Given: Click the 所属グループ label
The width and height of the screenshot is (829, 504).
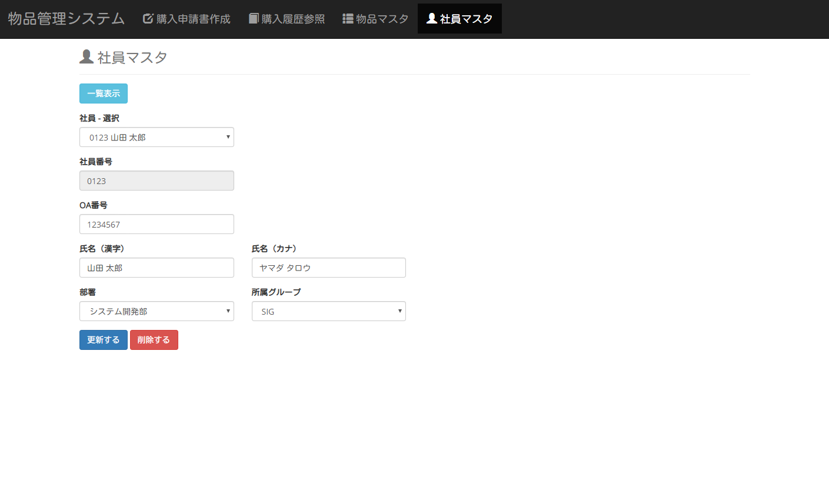Looking at the screenshot, I should click(x=277, y=292).
